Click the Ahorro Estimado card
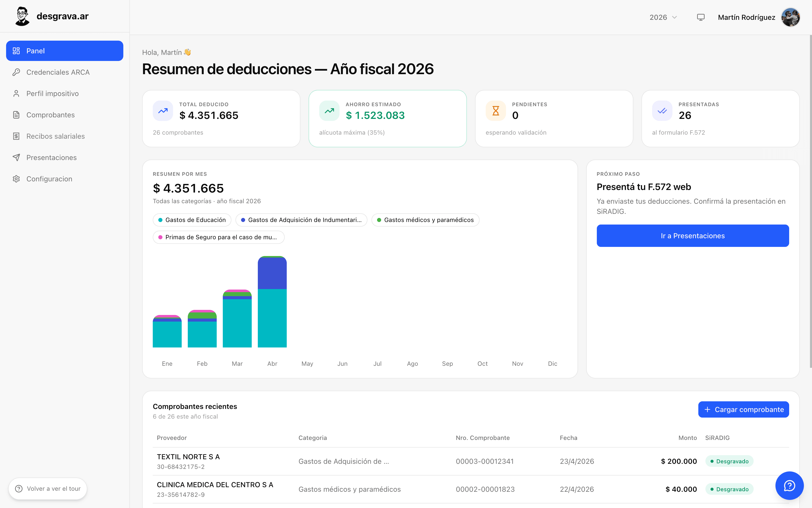Viewport: 812px width, 508px height. (387, 119)
